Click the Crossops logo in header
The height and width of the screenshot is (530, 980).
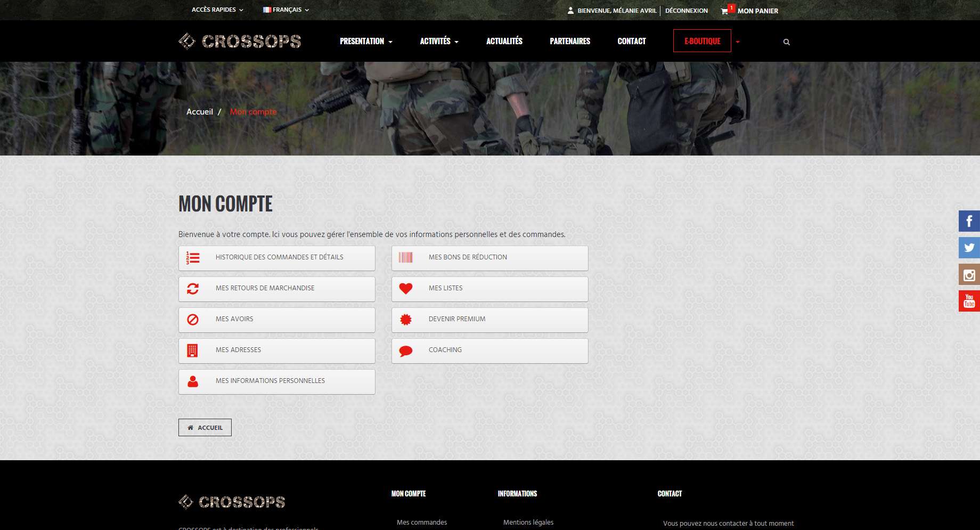[240, 41]
